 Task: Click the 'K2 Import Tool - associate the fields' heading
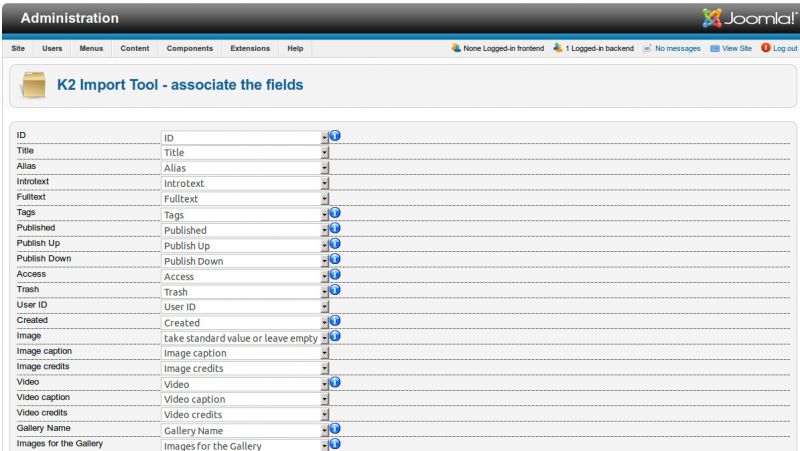pos(180,85)
